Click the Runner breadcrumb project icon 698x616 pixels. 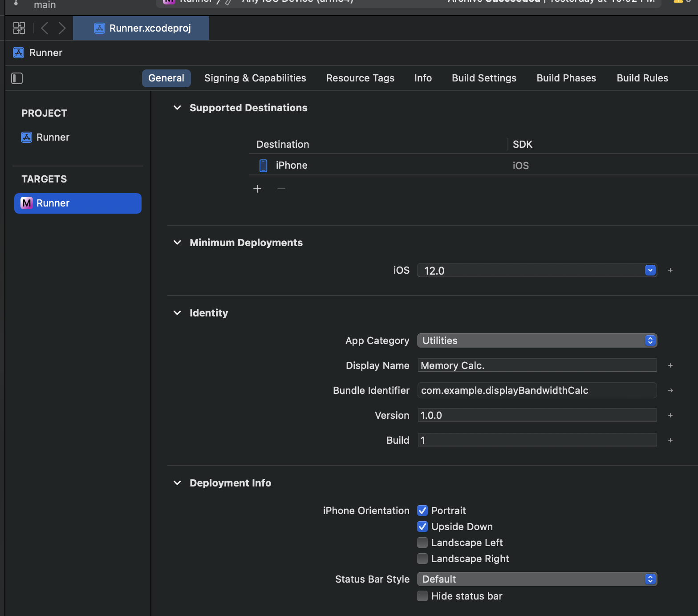(19, 53)
